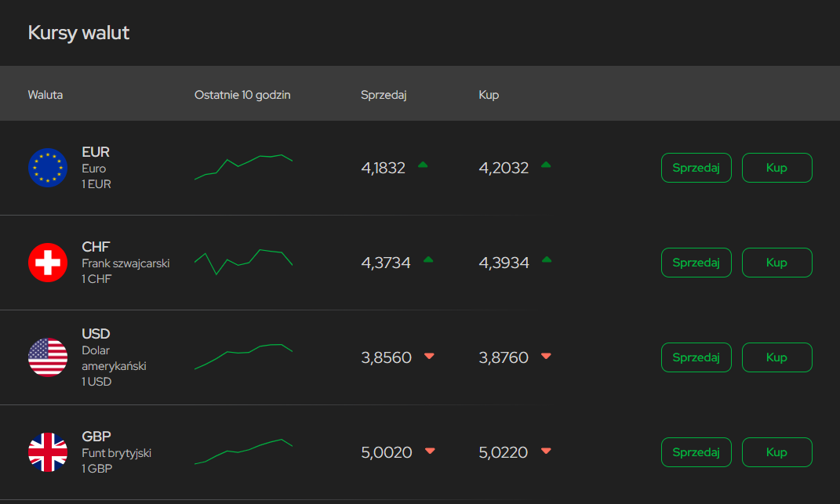This screenshot has width=840, height=504.
Task: Buy British pounds with Kup button
Action: tap(776, 452)
